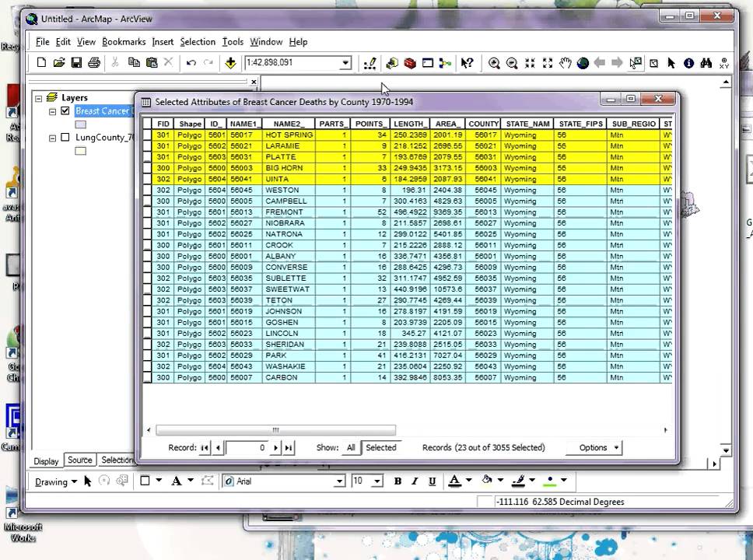Open the ModelBuilder icon
The height and width of the screenshot is (560, 753).
pyautogui.click(x=445, y=63)
